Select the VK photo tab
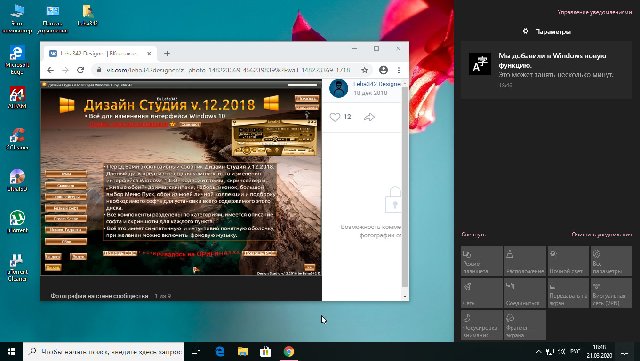The height and width of the screenshot is (361, 640). tap(100, 53)
